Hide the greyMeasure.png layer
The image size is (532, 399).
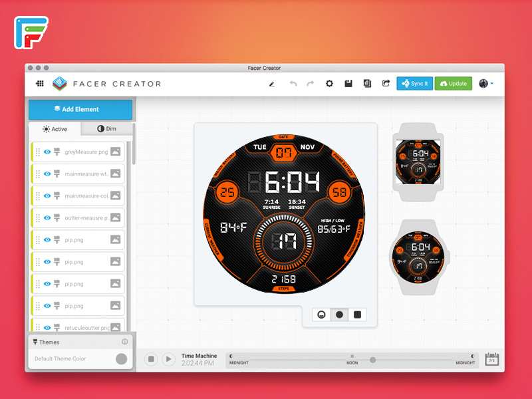47,152
